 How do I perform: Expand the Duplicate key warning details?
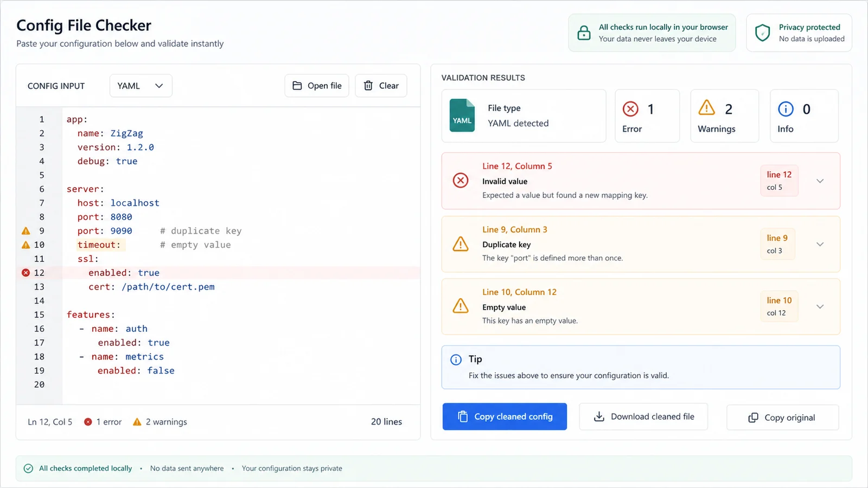click(x=820, y=245)
